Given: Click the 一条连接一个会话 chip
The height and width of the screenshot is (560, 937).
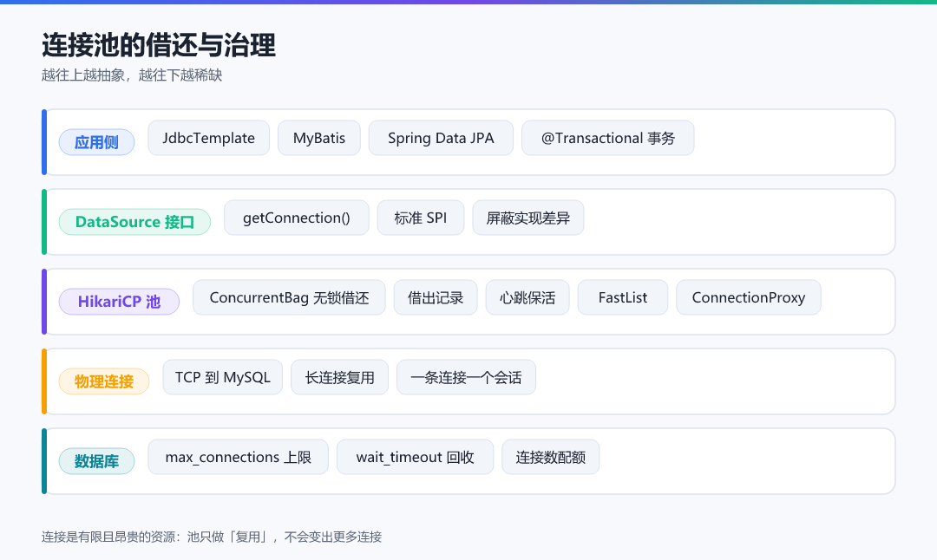Looking at the screenshot, I should (466, 377).
